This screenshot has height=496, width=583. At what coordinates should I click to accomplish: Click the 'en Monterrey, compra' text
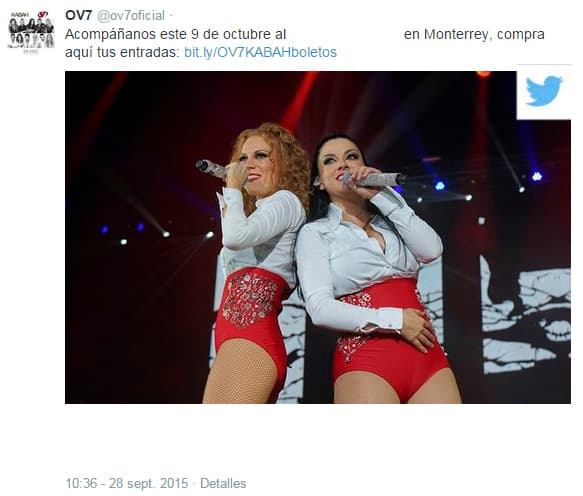coord(474,34)
